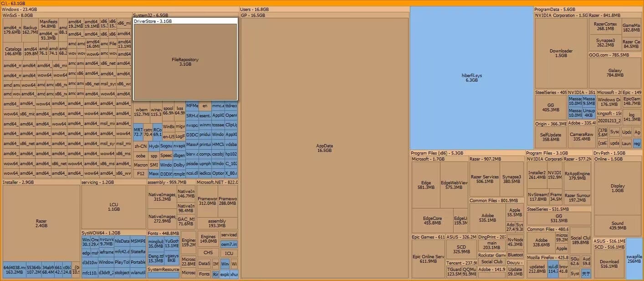Select the FileRepository 3.1GB block
The height and width of the screenshot is (281, 644).
(185, 62)
